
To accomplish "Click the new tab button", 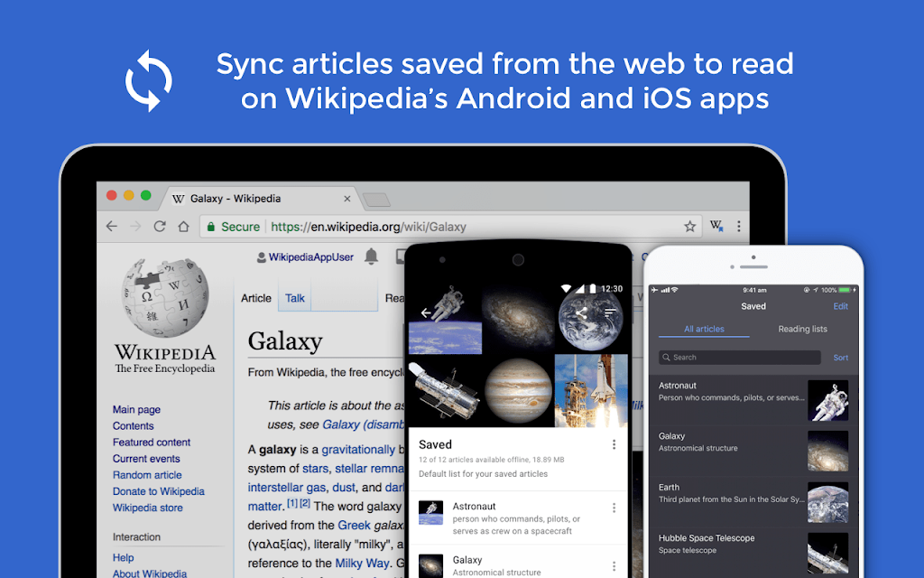I will 376,200.
